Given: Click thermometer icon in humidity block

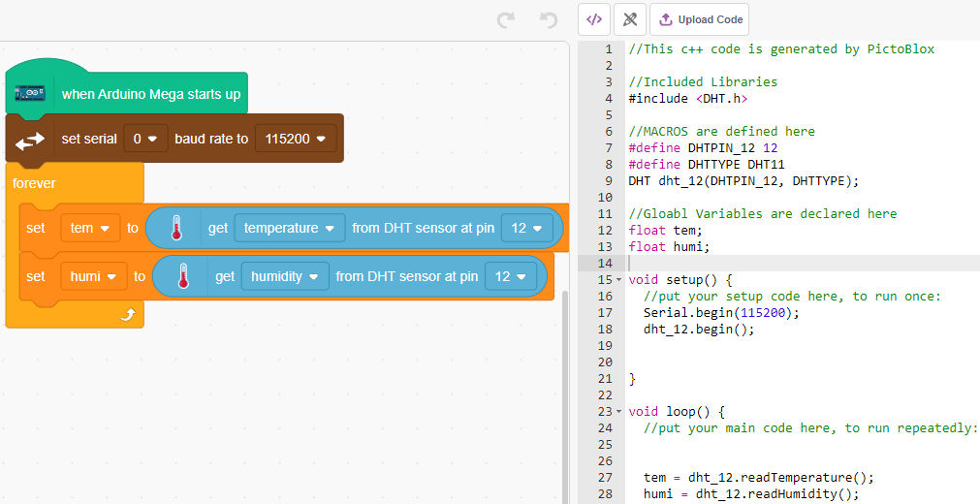Looking at the screenshot, I should pos(183,276).
